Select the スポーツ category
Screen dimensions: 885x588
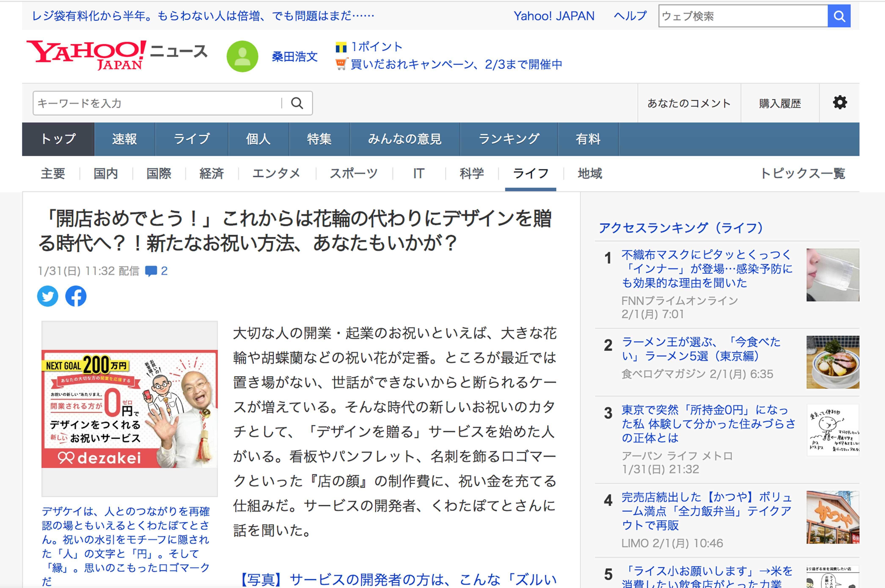(354, 174)
